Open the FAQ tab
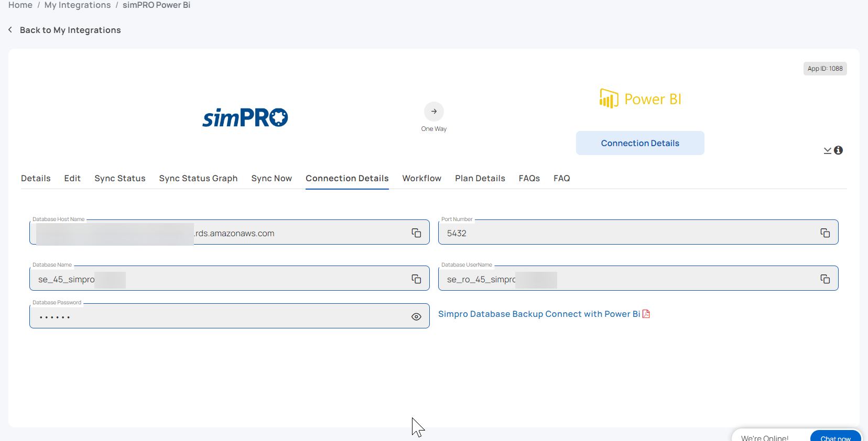This screenshot has height=441, width=868. pyautogui.click(x=562, y=178)
